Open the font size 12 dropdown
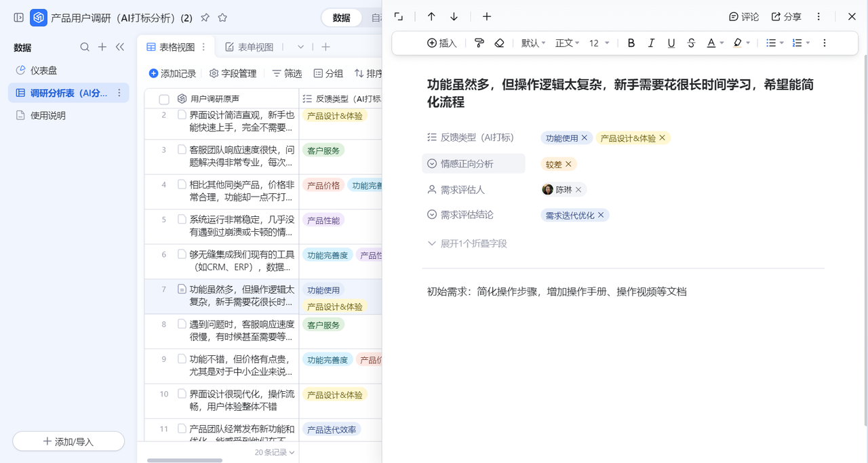 pos(599,43)
